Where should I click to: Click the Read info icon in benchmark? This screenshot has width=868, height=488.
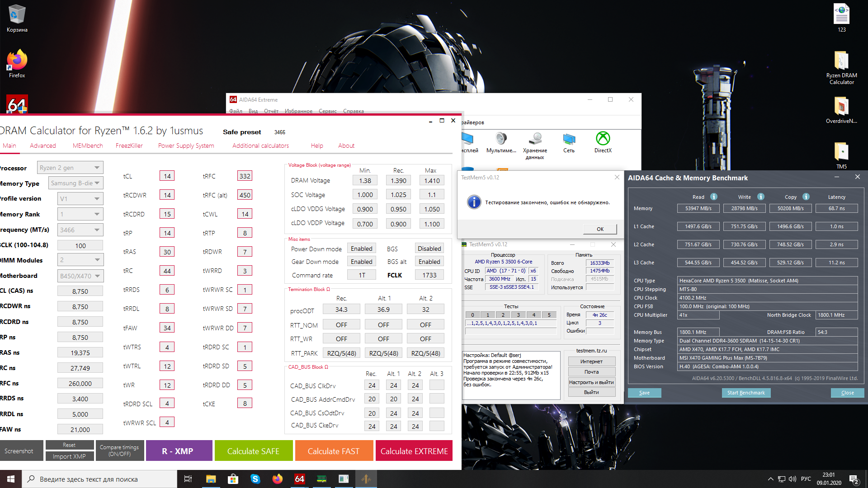[714, 197]
